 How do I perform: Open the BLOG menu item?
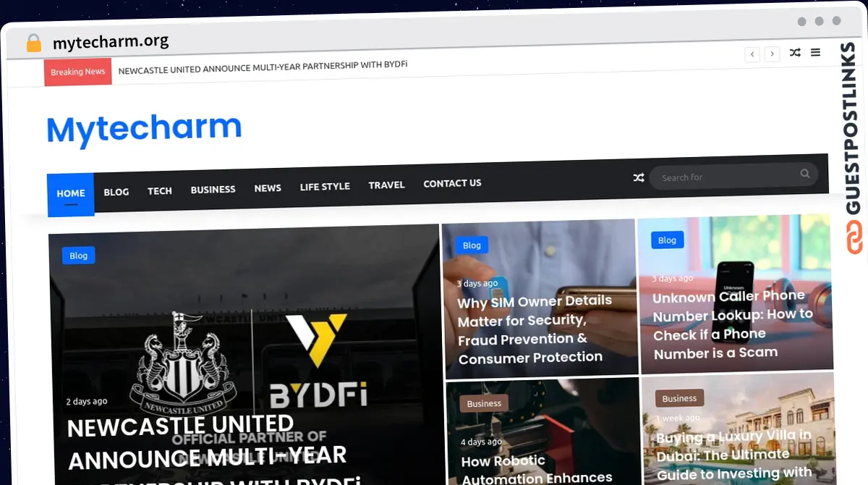coord(116,192)
